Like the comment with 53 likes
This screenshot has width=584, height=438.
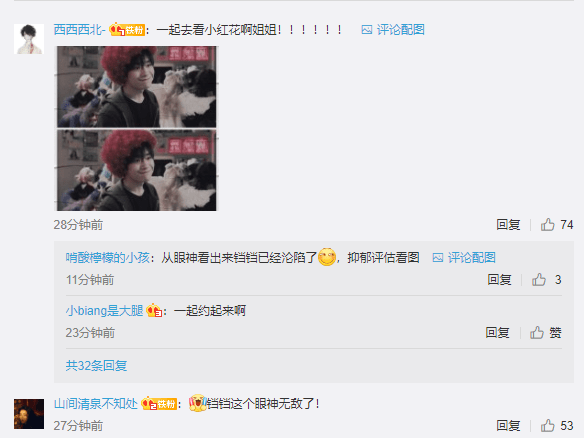point(548,425)
